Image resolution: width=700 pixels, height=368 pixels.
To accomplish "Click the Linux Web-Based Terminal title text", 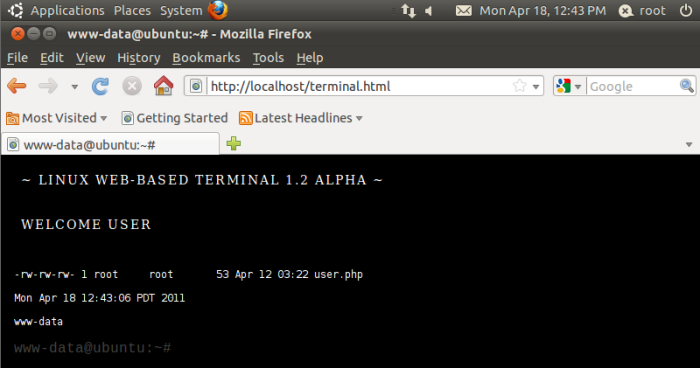I will [x=202, y=180].
